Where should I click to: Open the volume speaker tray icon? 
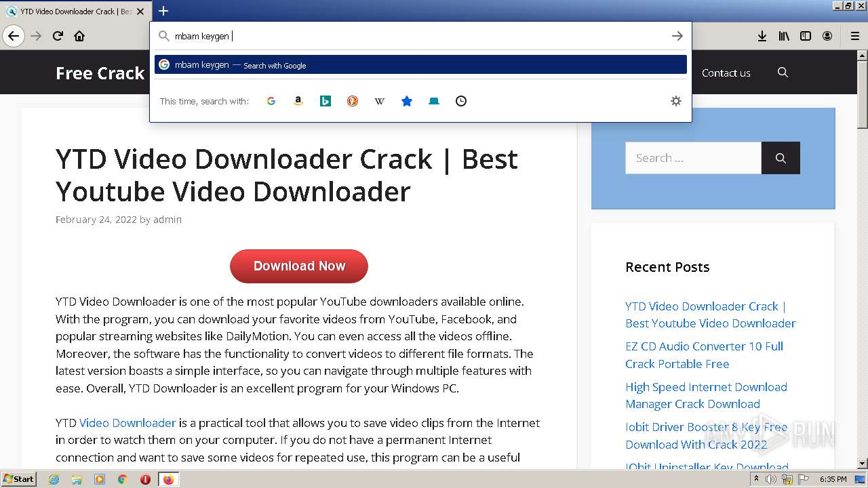[771, 479]
